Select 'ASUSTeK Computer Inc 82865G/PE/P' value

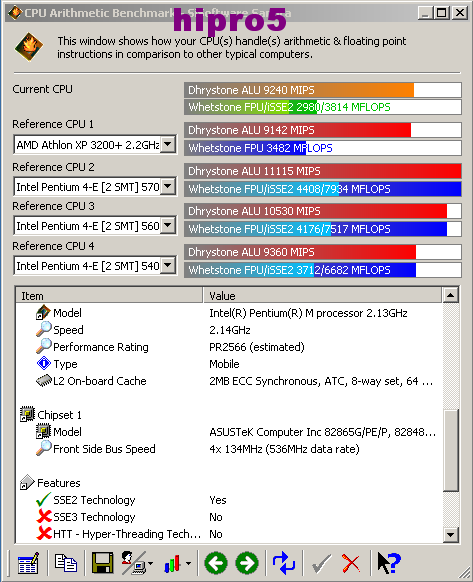pos(323,432)
